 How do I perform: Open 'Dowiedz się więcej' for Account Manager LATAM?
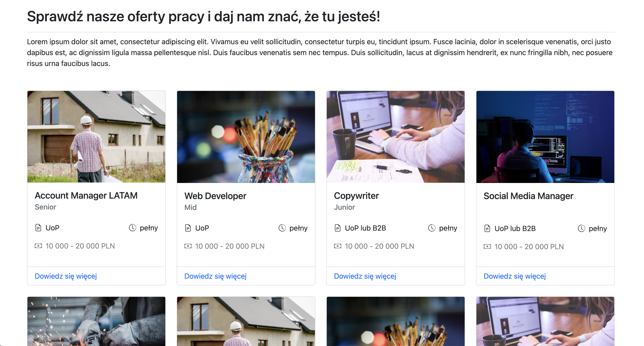pyautogui.click(x=66, y=276)
